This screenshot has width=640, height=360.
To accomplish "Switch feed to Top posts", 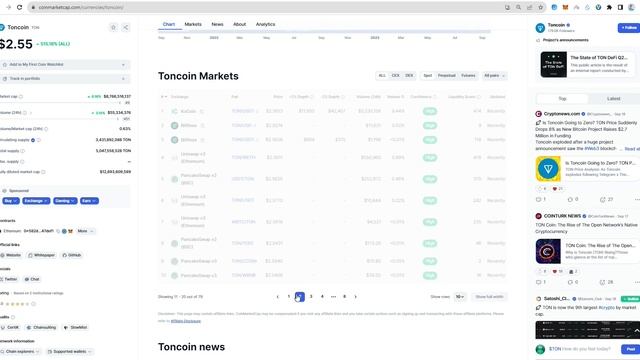I will (562, 99).
